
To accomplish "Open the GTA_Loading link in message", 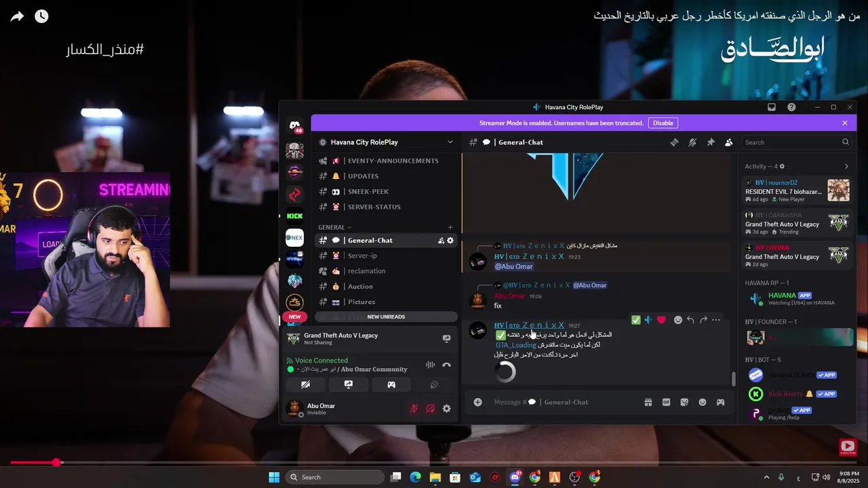I will [x=516, y=345].
